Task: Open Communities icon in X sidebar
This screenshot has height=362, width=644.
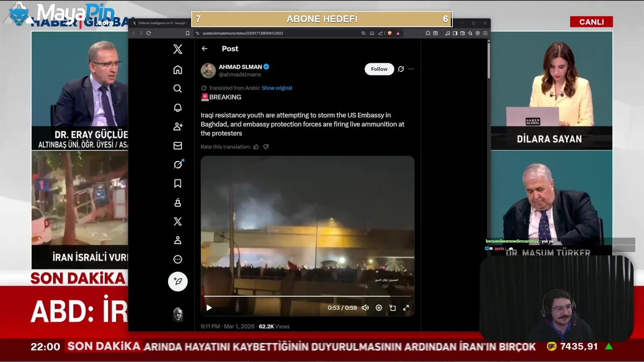Action: pyautogui.click(x=178, y=203)
